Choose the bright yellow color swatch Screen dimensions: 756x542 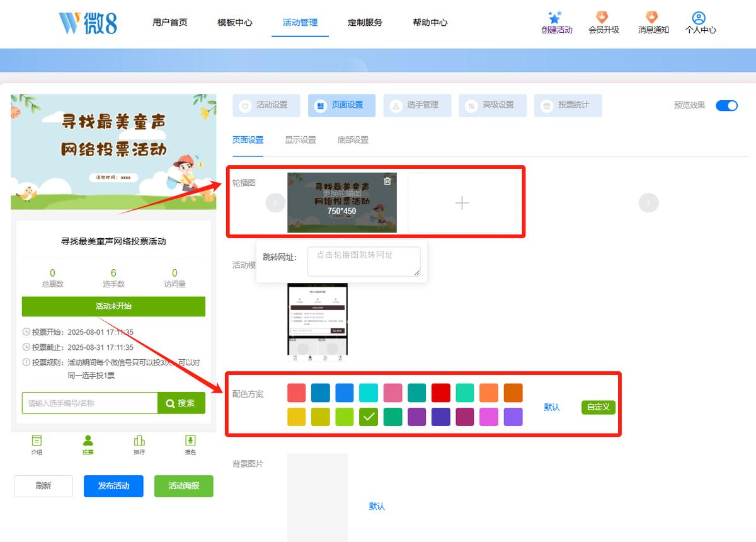tap(297, 417)
